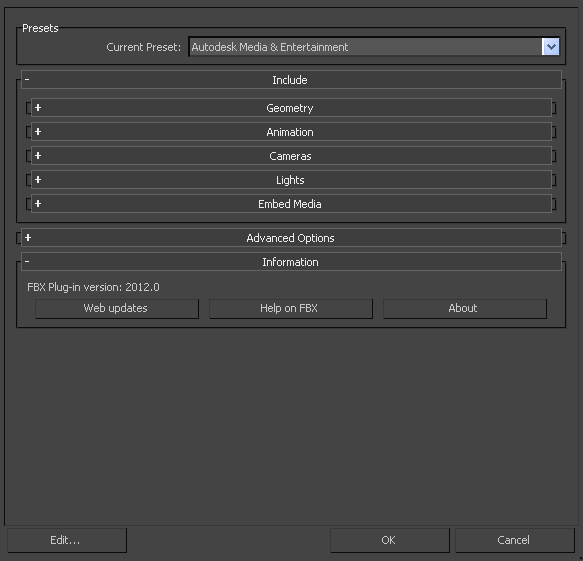
Task: Click the minus icon on Include rollout
Action: pos(27,79)
